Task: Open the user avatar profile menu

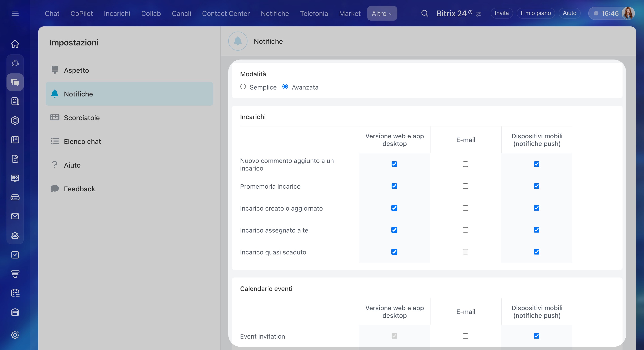Action: [x=628, y=13]
